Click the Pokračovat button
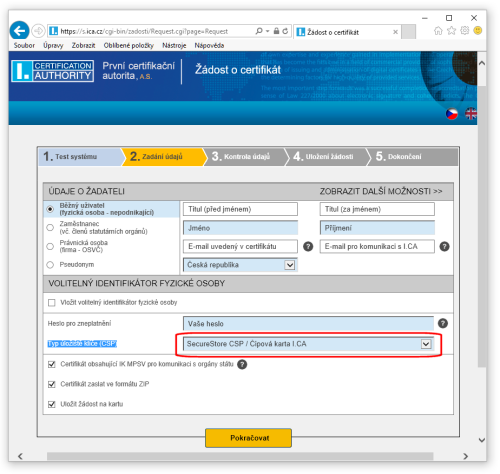Image resolution: width=500 pixels, height=474 pixels. click(248, 438)
